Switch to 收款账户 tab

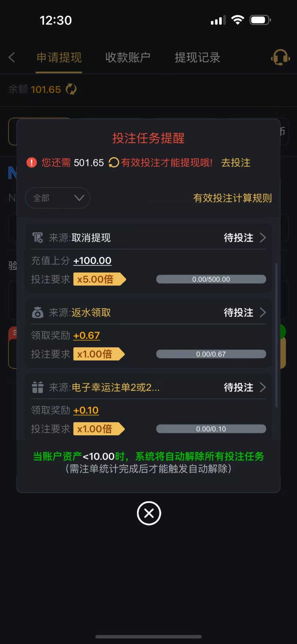point(128,57)
